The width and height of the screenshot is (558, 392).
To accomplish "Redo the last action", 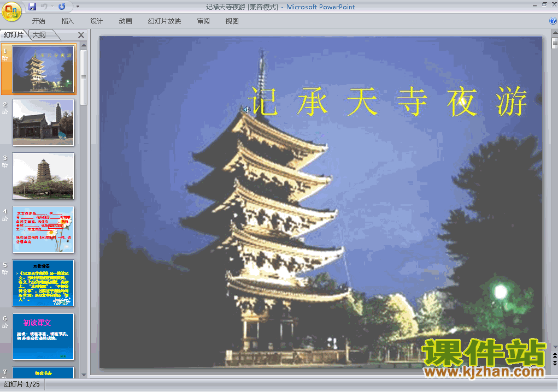I will [62, 7].
